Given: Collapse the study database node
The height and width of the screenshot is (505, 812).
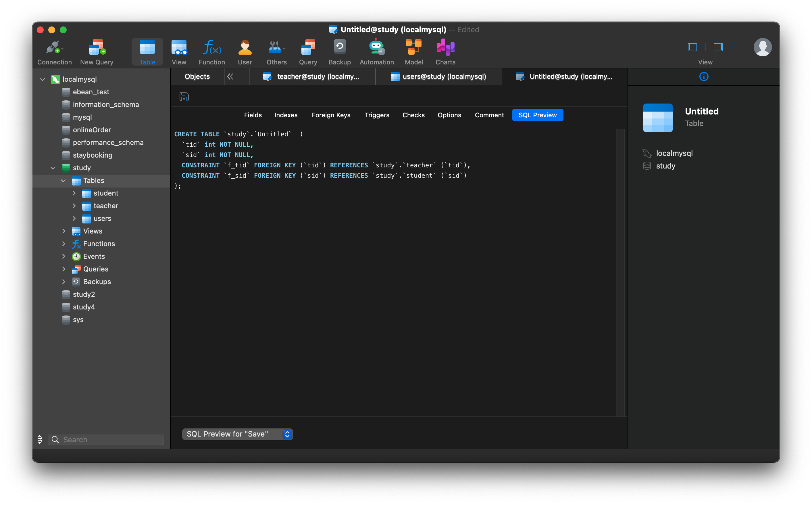Looking at the screenshot, I should (53, 168).
